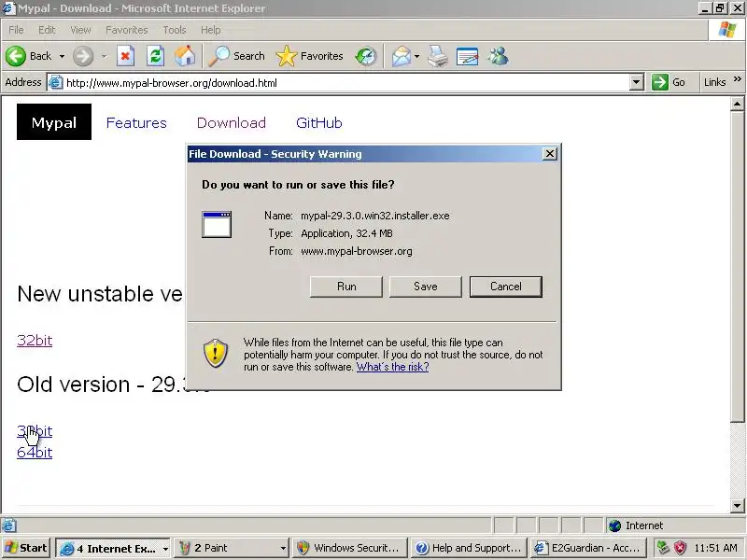
Task: Open the File menu
Action: (16, 30)
